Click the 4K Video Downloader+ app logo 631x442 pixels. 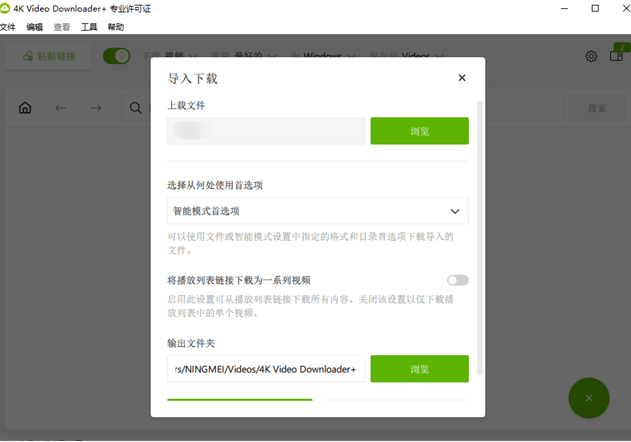point(5,8)
